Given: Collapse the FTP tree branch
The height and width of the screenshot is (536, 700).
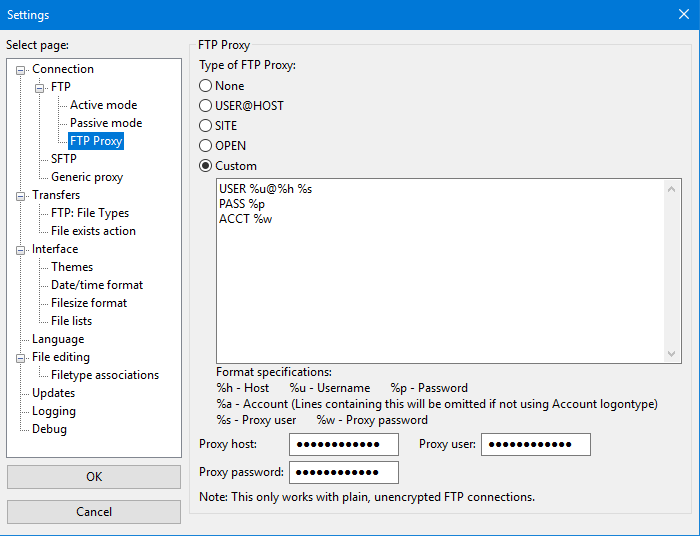Looking at the screenshot, I should pyautogui.click(x=40, y=87).
